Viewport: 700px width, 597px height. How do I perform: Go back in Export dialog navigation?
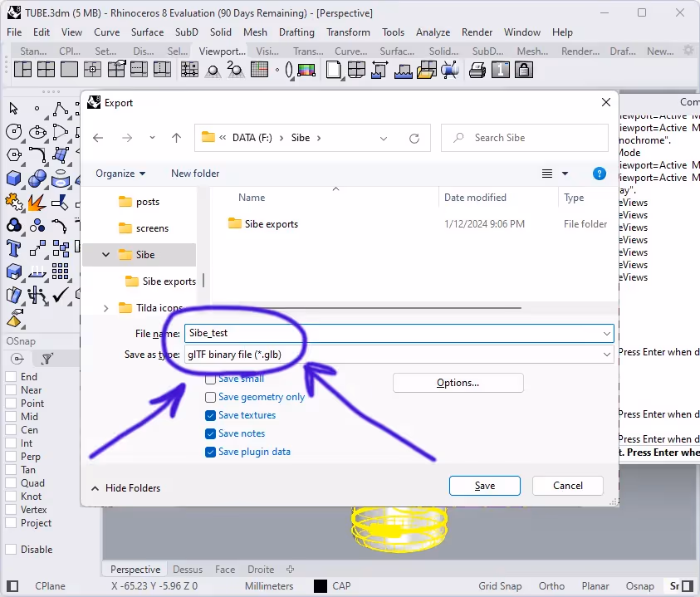(x=98, y=138)
